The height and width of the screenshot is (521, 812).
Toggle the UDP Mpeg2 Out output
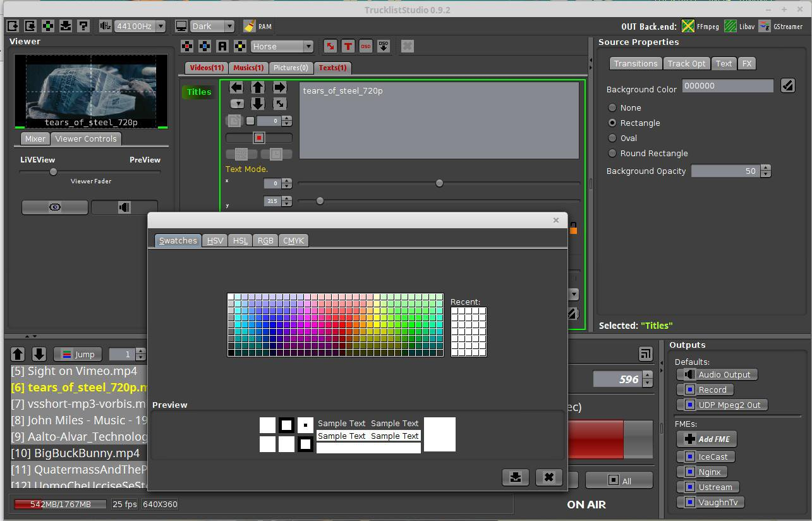(x=722, y=405)
